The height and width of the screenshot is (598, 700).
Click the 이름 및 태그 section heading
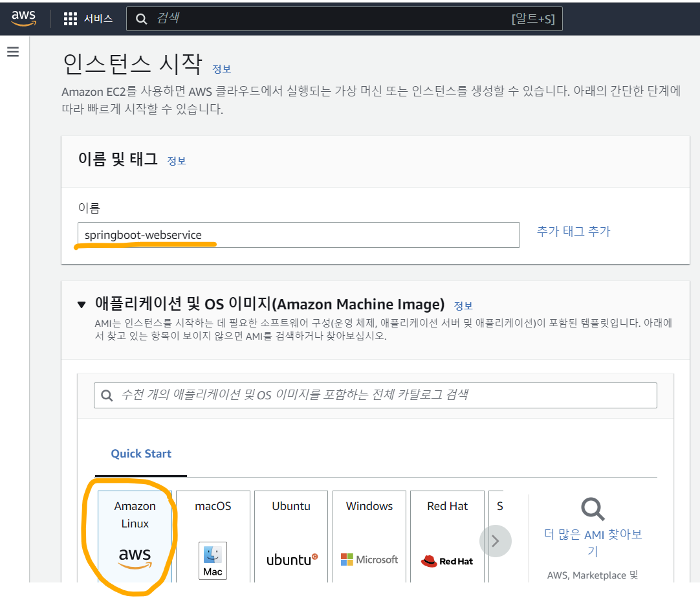[x=118, y=159]
